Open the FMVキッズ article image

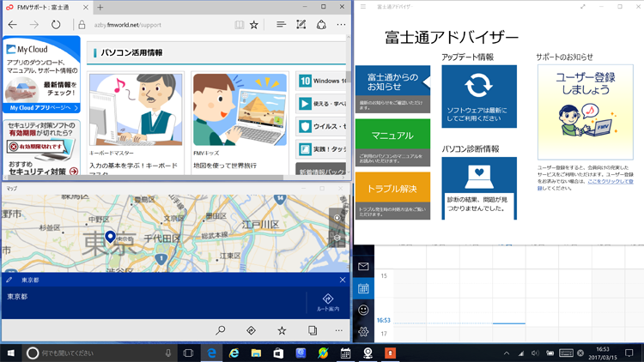(x=240, y=110)
